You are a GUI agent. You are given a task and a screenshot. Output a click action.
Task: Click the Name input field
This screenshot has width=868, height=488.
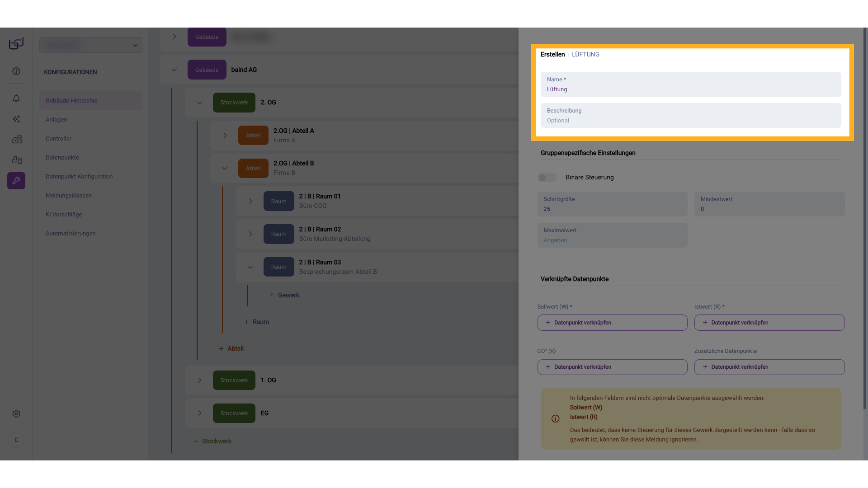[691, 89]
